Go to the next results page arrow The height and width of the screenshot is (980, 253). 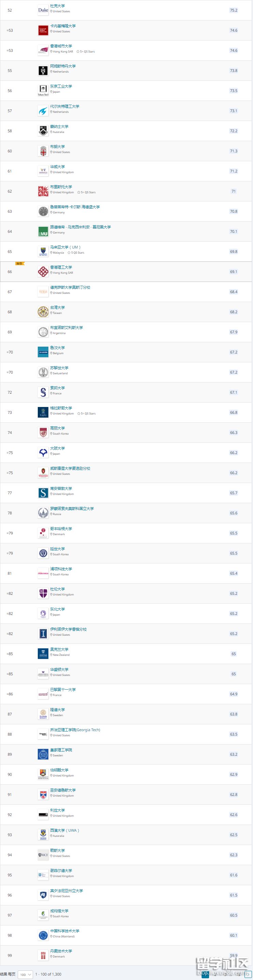247,974
